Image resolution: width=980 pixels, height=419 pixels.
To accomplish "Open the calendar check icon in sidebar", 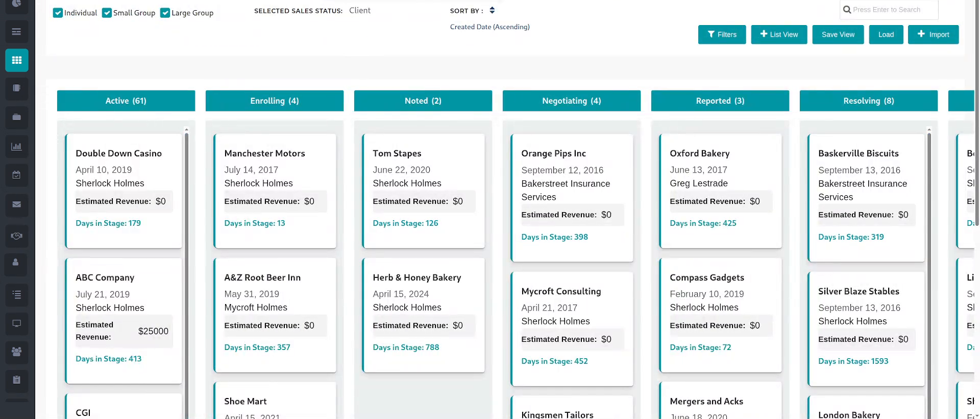I will click(16, 175).
